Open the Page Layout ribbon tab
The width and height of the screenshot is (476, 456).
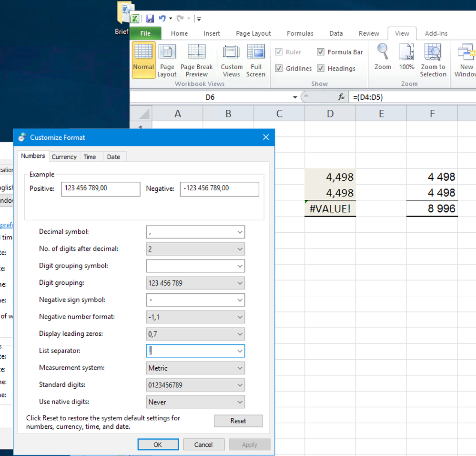[x=253, y=33]
